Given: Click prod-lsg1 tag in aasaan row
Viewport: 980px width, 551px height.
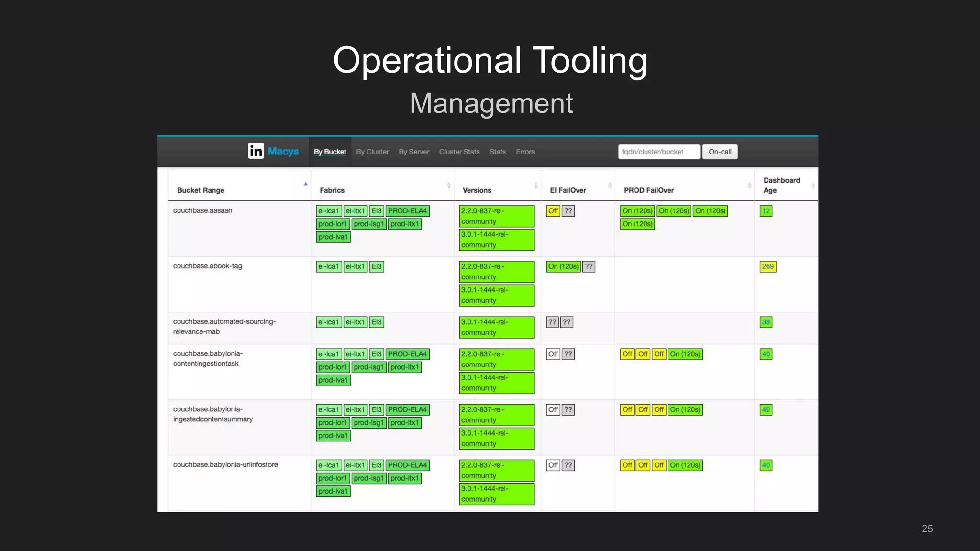Looking at the screenshot, I should click(x=369, y=224).
